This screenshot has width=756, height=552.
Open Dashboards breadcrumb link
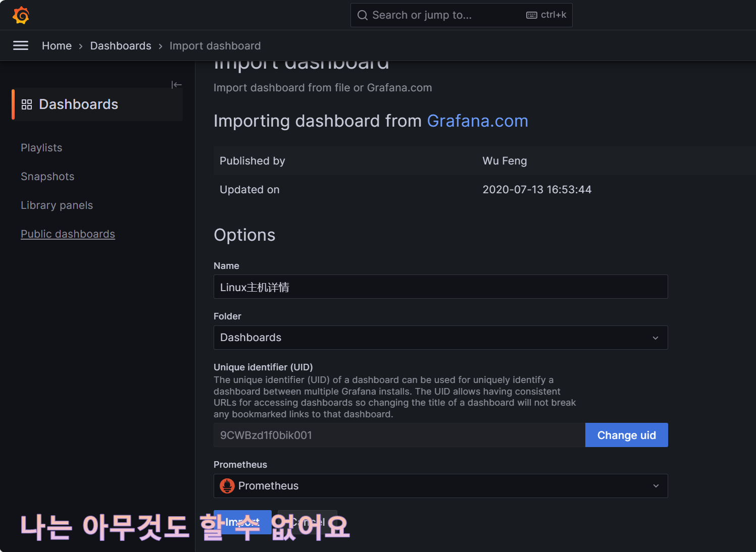(x=121, y=46)
